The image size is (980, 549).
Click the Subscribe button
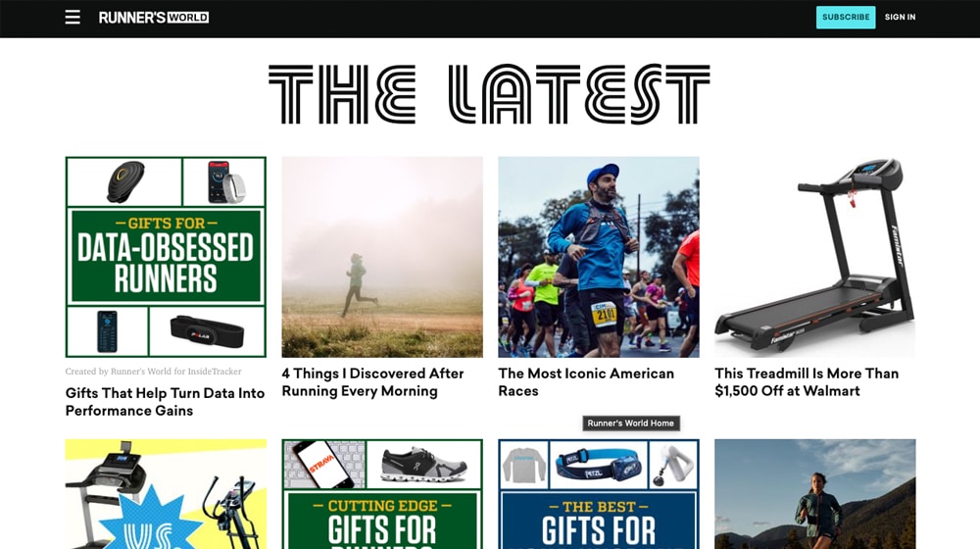pos(846,18)
